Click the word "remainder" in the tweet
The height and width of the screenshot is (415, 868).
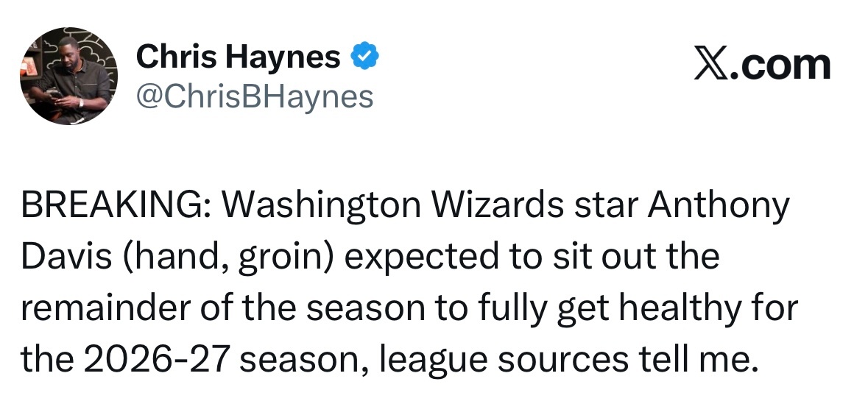point(103,309)
